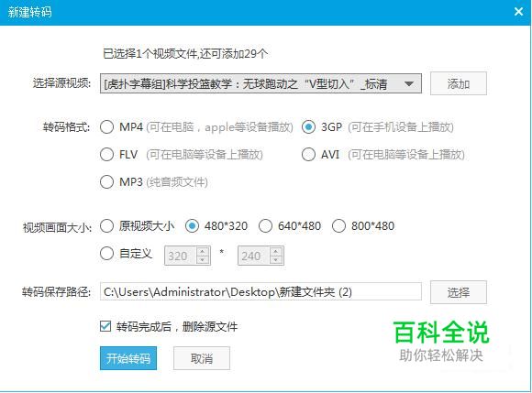Choose the 自定义 custom size option
Screen dimensions: 532x393
coord(107,254)
